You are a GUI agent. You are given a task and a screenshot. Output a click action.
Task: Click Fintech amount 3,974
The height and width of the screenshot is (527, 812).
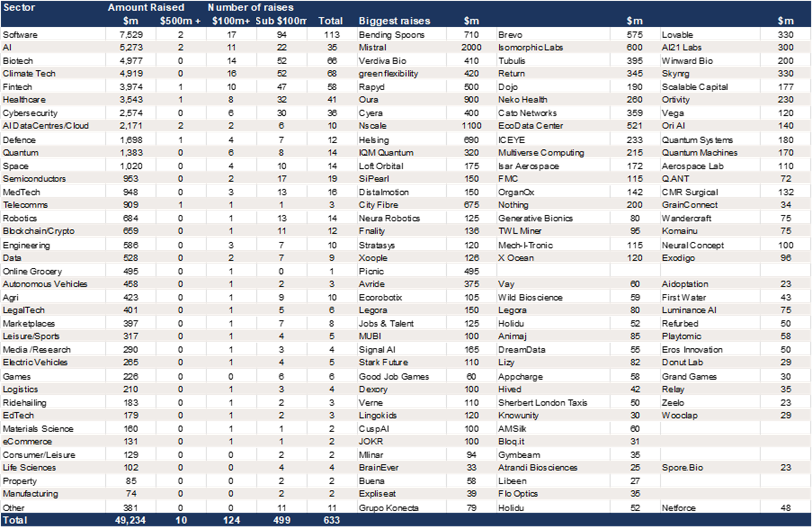tap(131, 87)
